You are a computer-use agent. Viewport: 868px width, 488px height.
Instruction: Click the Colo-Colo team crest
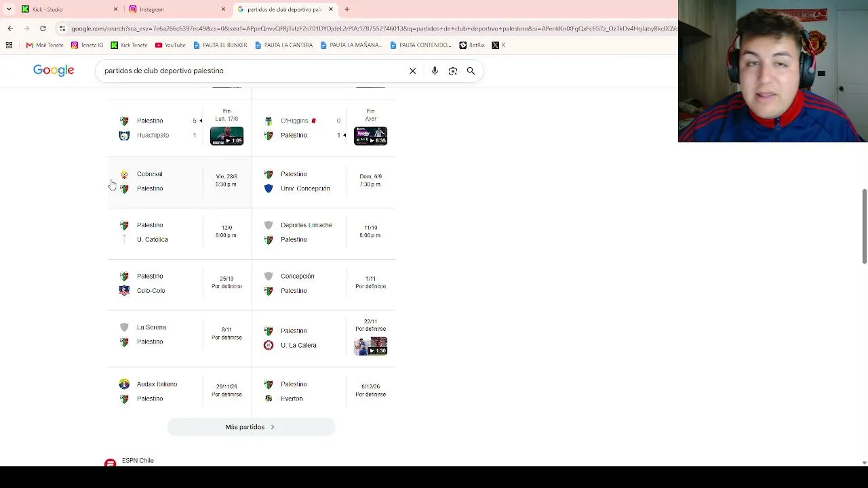(124, 291)
